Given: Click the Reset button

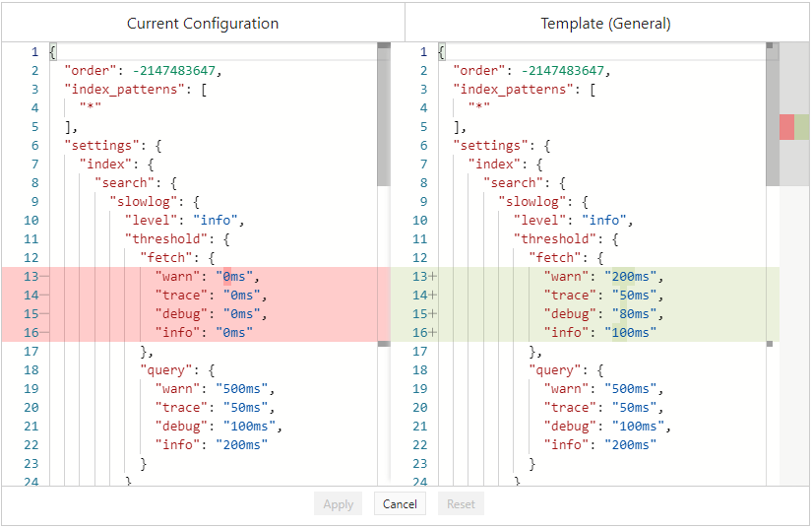Looking at the screenshot, I should [x=461, y=504].
